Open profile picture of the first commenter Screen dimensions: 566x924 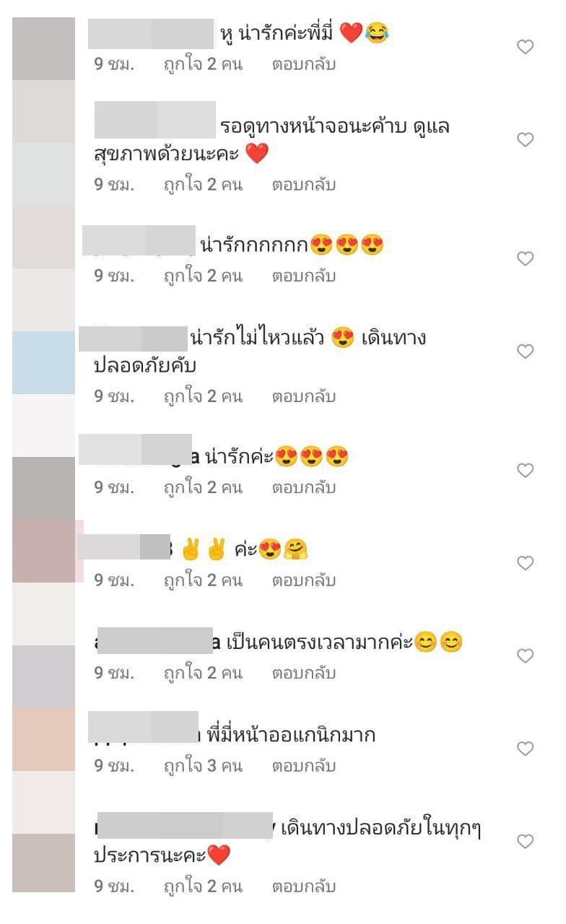[x=43, y=48]
